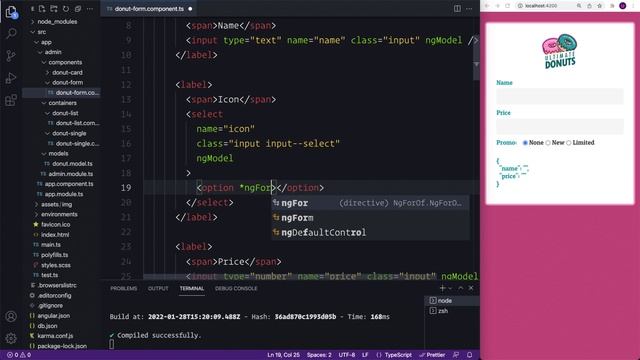Select the donut-form.component.ts editor tab
Image resolution: width=640 pixels, height=360 pixels.
pos(149,9)
